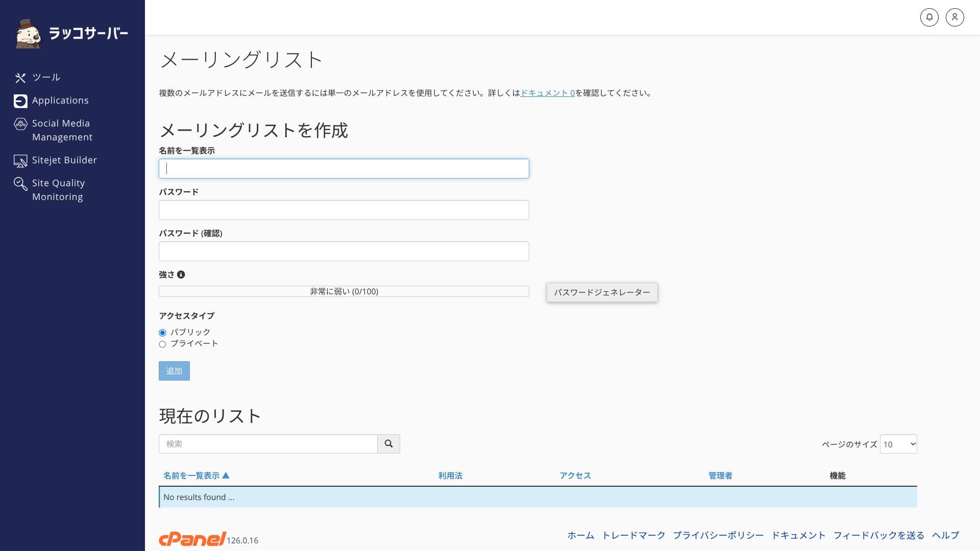The width and height of the screenshot is (980, 551).
Task: Click the notification bell icon
Action: [929, 17]
